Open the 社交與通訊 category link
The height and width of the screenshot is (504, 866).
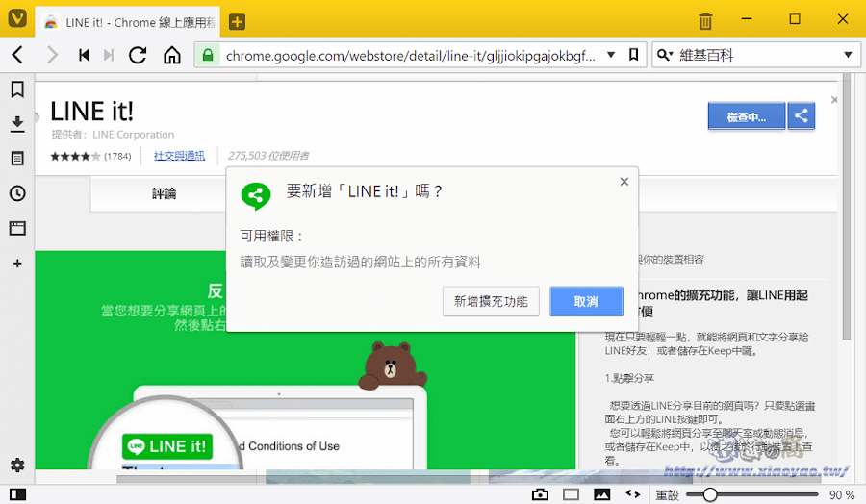coord(179,156)
